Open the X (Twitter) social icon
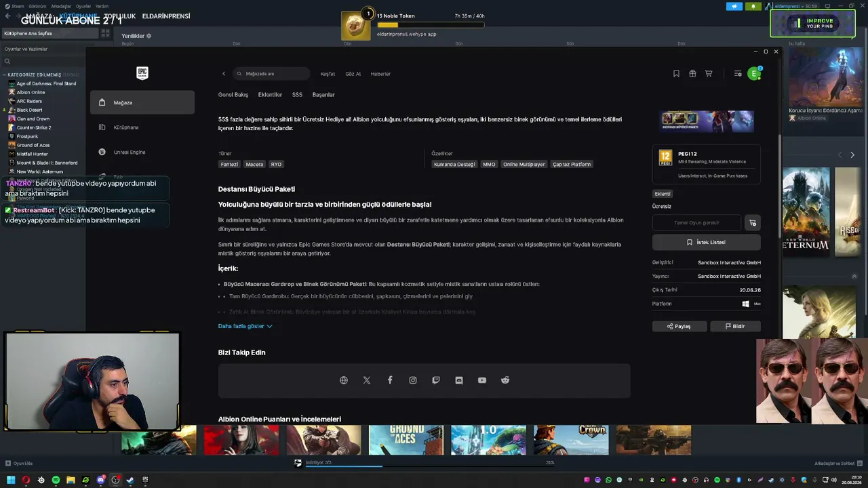This screenshot has height=488, width=868. coord(367,380)
